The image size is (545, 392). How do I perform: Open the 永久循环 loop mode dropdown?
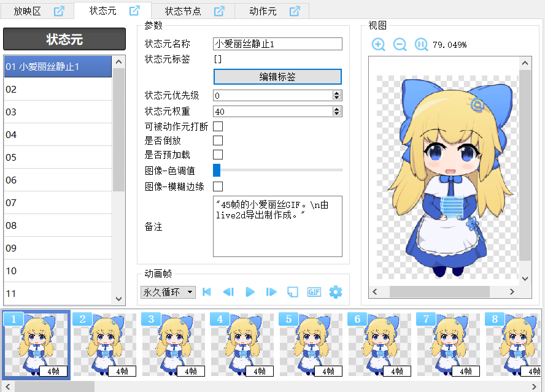point(168,292)
